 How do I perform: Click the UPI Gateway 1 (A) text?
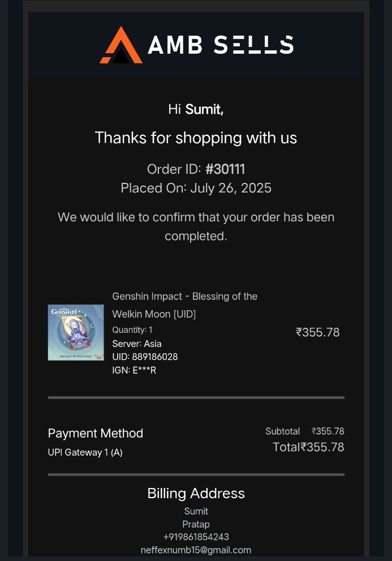click(x=85, y=452)
